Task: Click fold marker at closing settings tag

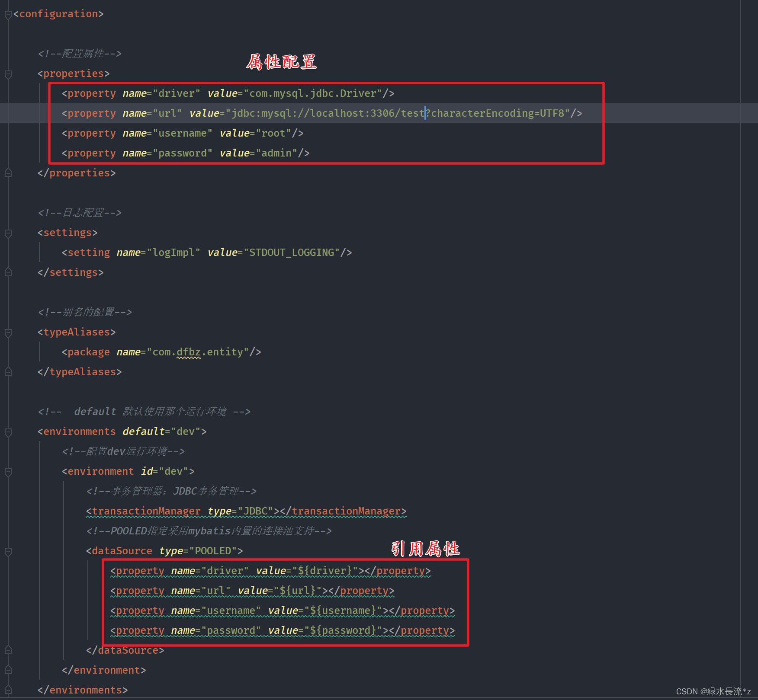Action: click(8, 272)
